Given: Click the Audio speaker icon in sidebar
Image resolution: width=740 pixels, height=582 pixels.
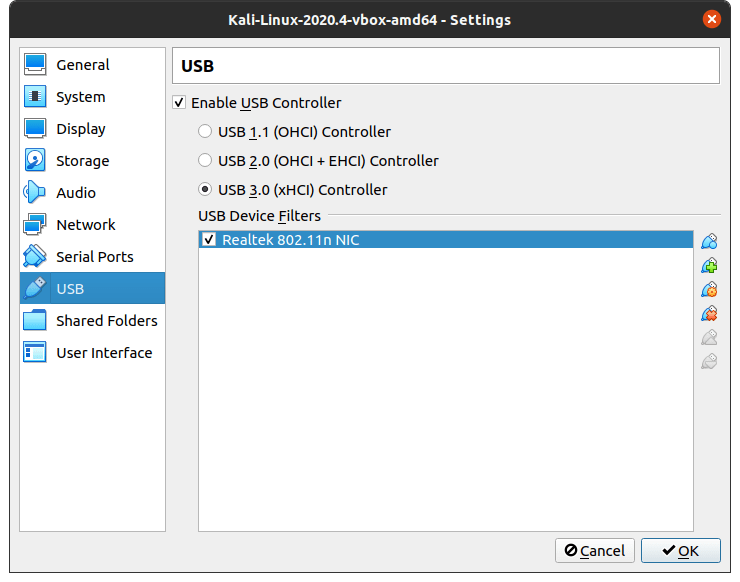Looking at the screenshot, I should (x=35, y=192).
